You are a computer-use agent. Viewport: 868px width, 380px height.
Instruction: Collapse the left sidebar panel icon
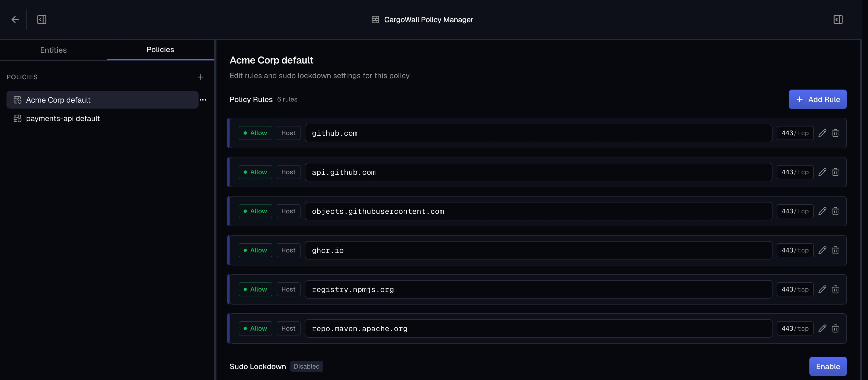42,20
